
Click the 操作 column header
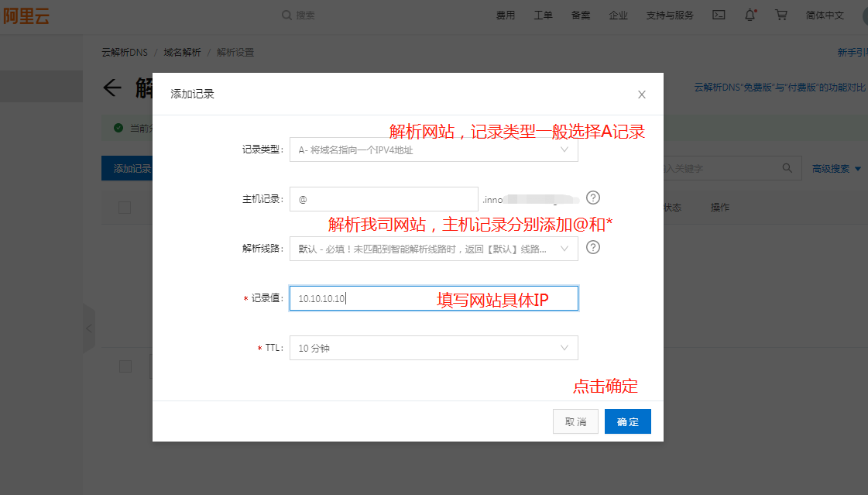[x=719, y=207]
